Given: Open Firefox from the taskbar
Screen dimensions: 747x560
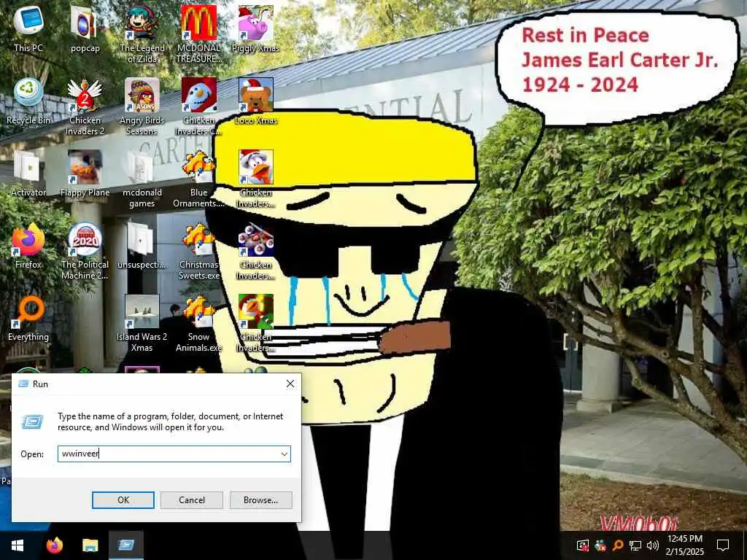Looking at the screenshot, I should click(x=54, y=545).
